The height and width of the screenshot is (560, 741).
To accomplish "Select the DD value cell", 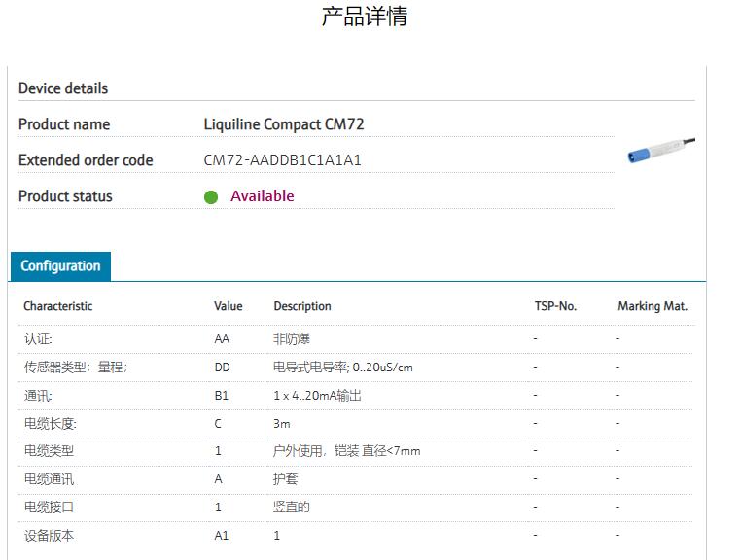I will tap(222, 367).
